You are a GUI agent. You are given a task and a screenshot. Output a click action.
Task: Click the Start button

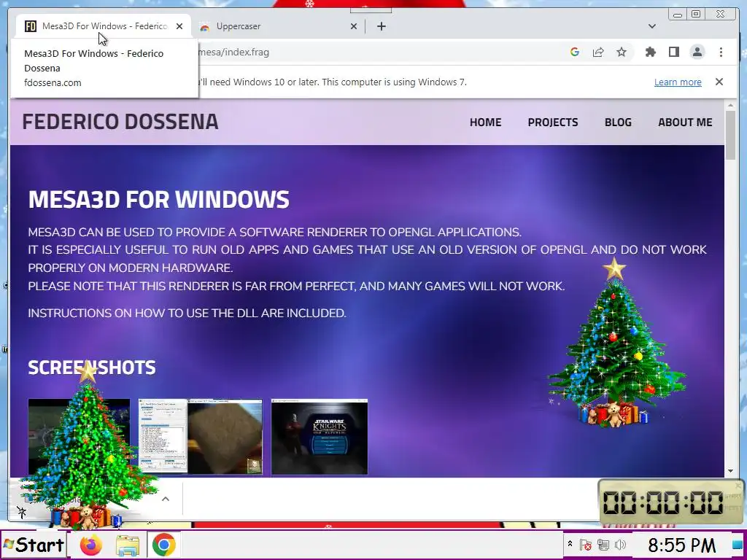(x=34, y=544)
